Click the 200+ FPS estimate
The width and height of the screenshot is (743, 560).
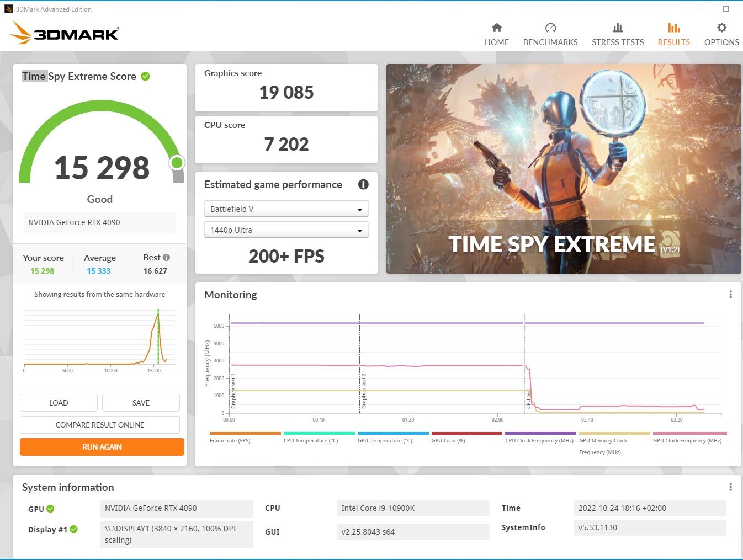click(x=286, y=257)
